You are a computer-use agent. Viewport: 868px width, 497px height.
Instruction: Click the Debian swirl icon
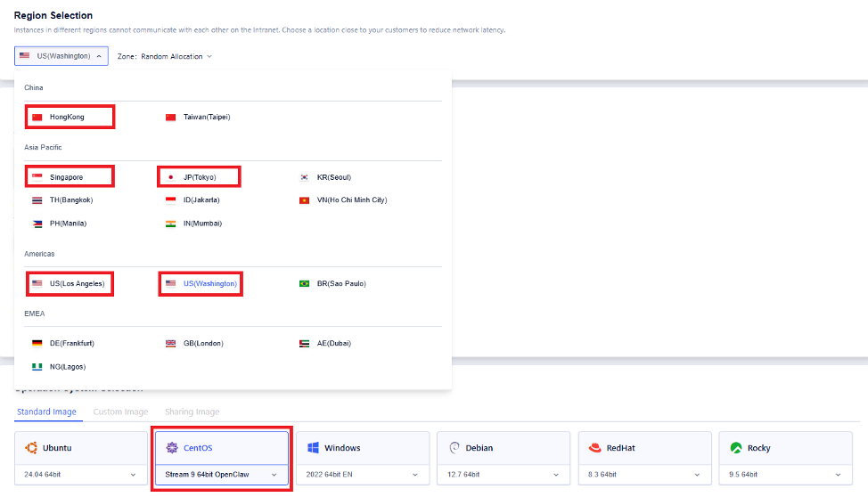click(x=454, y=448)
